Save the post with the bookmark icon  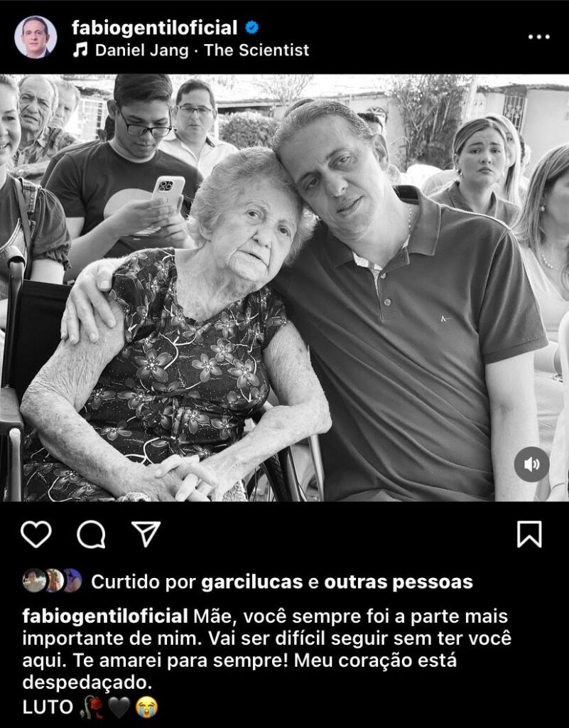point(529,535)
